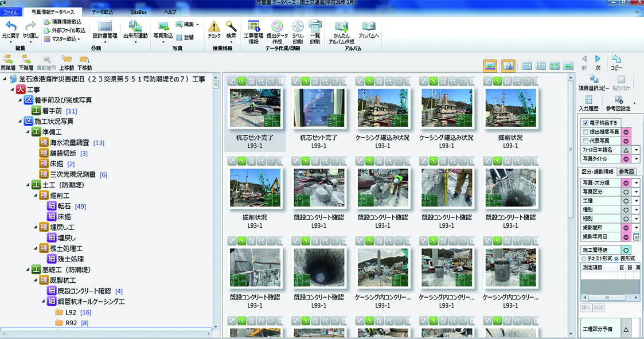Open the 撮影年月日 calendar picker
This screenshot has width=644, height=339.
[636, 237]
